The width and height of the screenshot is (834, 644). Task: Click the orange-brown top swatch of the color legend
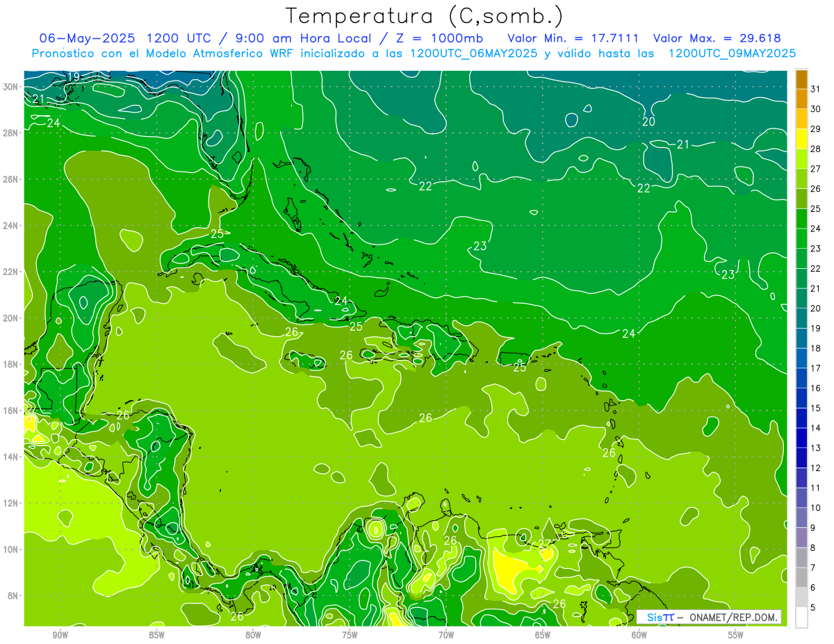point(801,79)
